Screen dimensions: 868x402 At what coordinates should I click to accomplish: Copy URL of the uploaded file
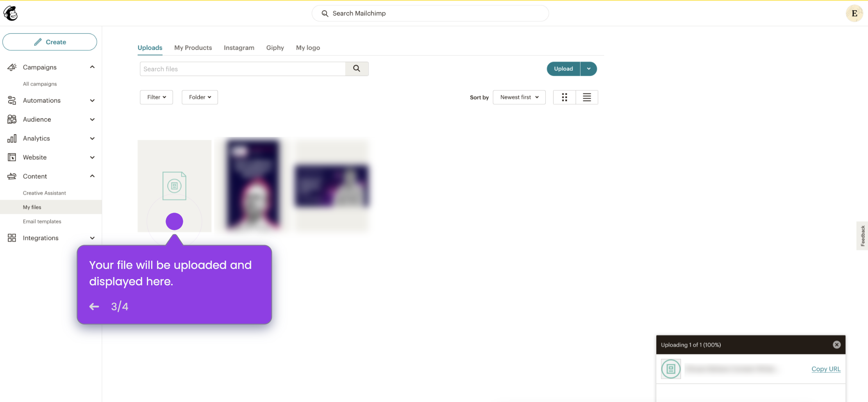(826, 369)
